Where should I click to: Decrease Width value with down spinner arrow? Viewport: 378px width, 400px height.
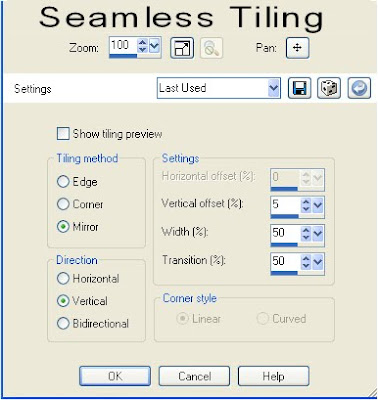click(306, 238)
